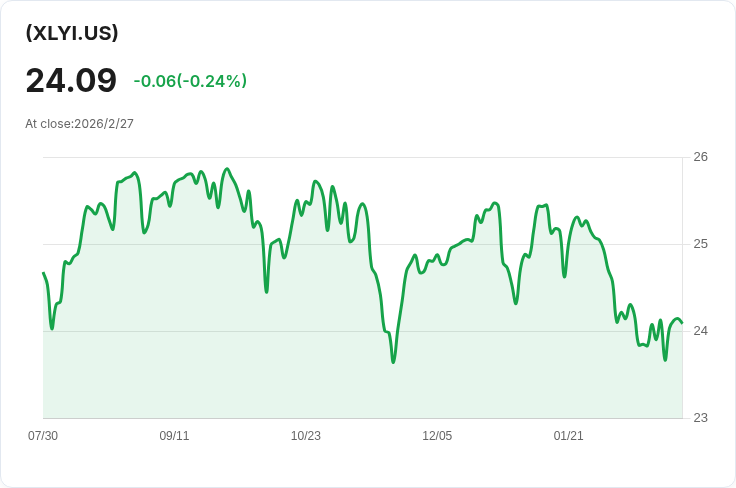Click the 25 label on price axis
Viewport: 736px width, 488px height.
click(x=700, y=244)
